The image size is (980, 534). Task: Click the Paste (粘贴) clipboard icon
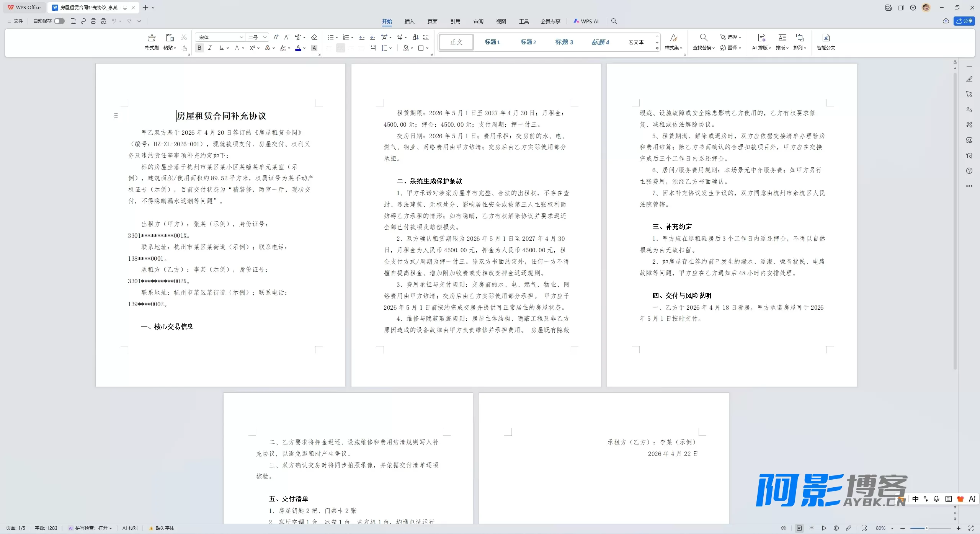(170, 38)
